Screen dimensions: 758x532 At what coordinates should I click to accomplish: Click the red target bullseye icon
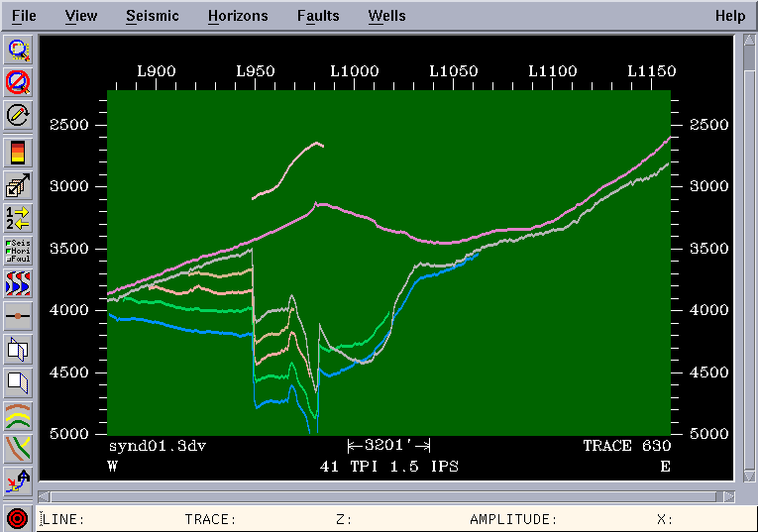(18, 518)
